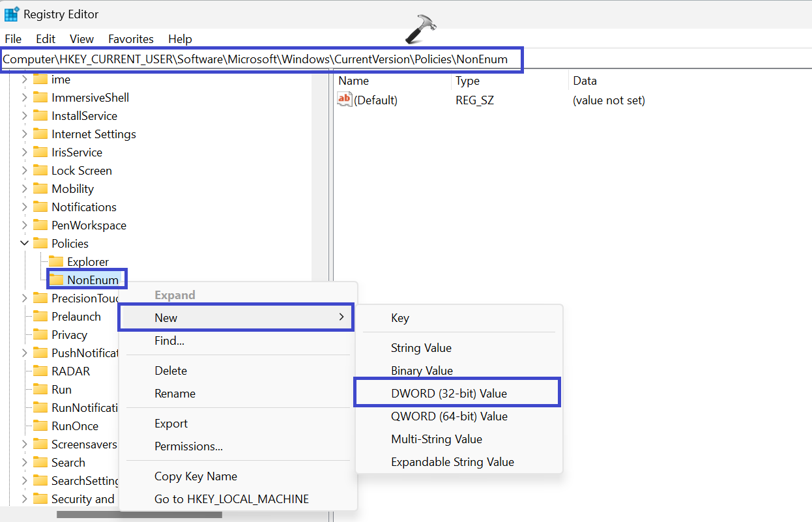Click the Name column header
The height and width of the screenshot is (522, 812).
(393, 81)
